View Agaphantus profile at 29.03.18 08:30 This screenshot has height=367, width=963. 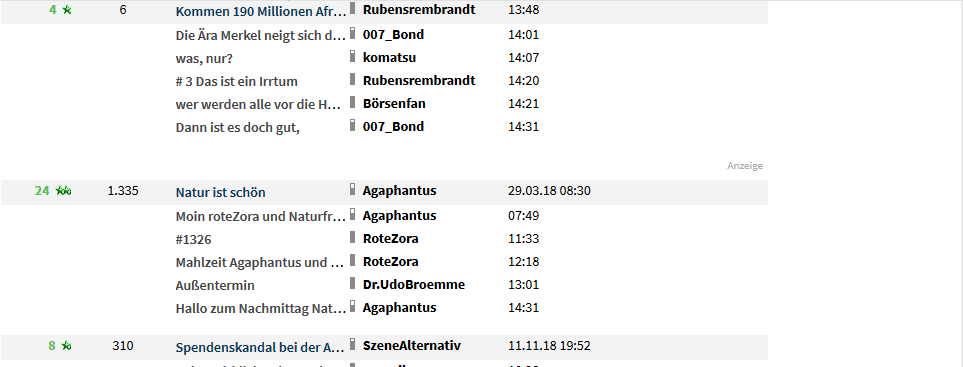[399, 190]
